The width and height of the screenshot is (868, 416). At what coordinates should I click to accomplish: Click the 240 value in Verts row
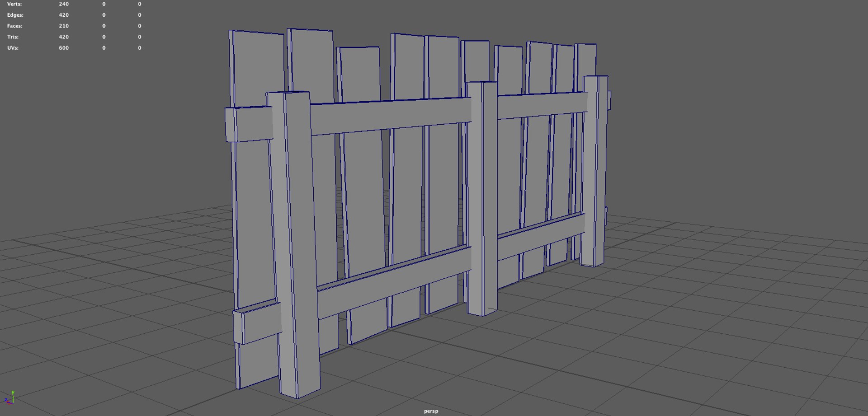64,4
